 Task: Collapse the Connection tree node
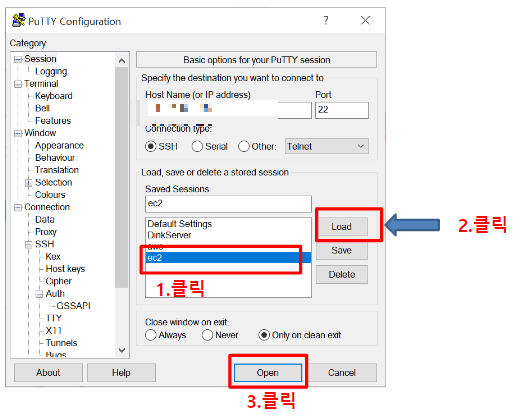[17, 208]
